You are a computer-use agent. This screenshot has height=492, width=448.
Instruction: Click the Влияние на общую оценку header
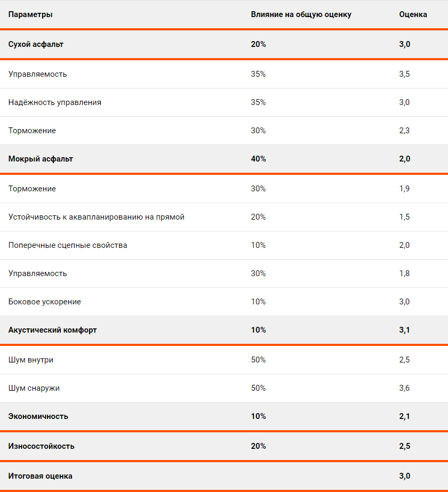pyautogui.click(x=301, y=14)
